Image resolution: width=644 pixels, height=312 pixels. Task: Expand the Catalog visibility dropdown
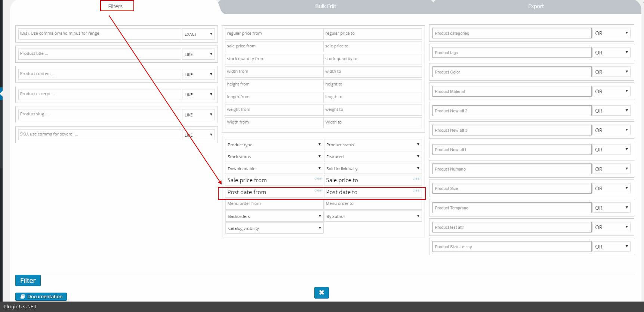(x=274, y=228)
